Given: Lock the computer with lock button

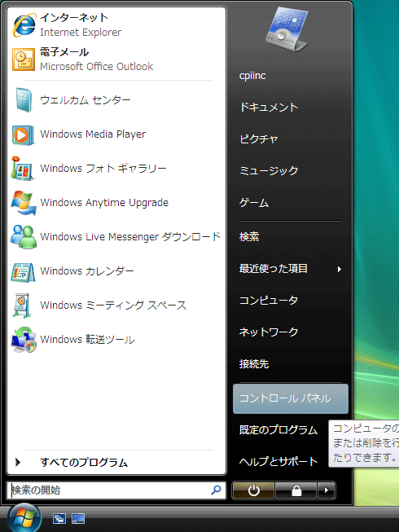Looking at the screenshot, I should click(296, 490).
